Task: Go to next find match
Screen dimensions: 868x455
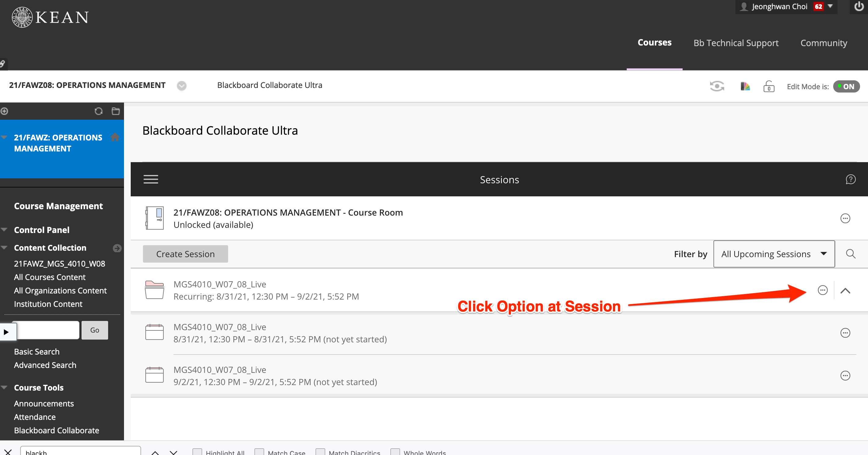Action: tap(173, 452)
